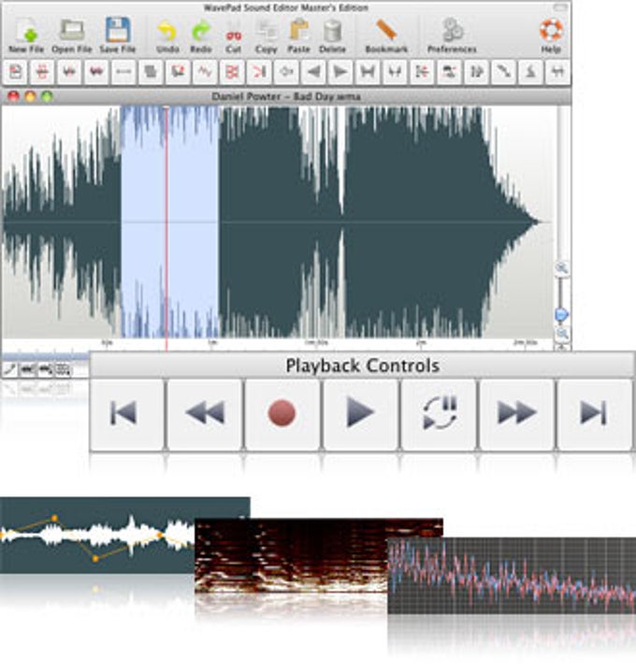Open Help via the lifebuoy icon
Image resolution: width=636 pixels, height=672 pixels.
pos(551,36)
